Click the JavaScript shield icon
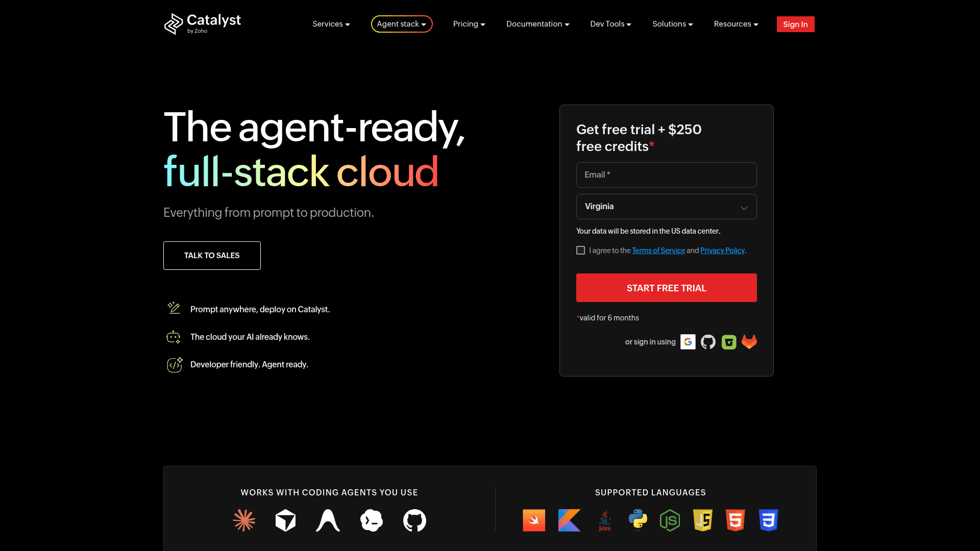980x551 pixels. [703, 520]
